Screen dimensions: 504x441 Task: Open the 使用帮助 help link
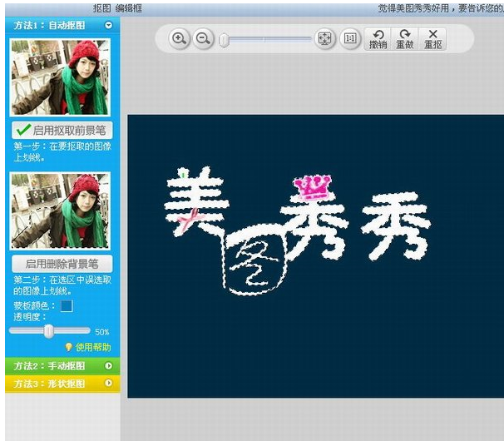pos(93,347)
